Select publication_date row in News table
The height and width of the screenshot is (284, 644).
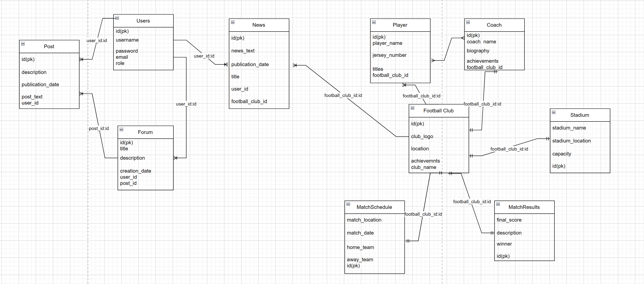pos(250,64)
